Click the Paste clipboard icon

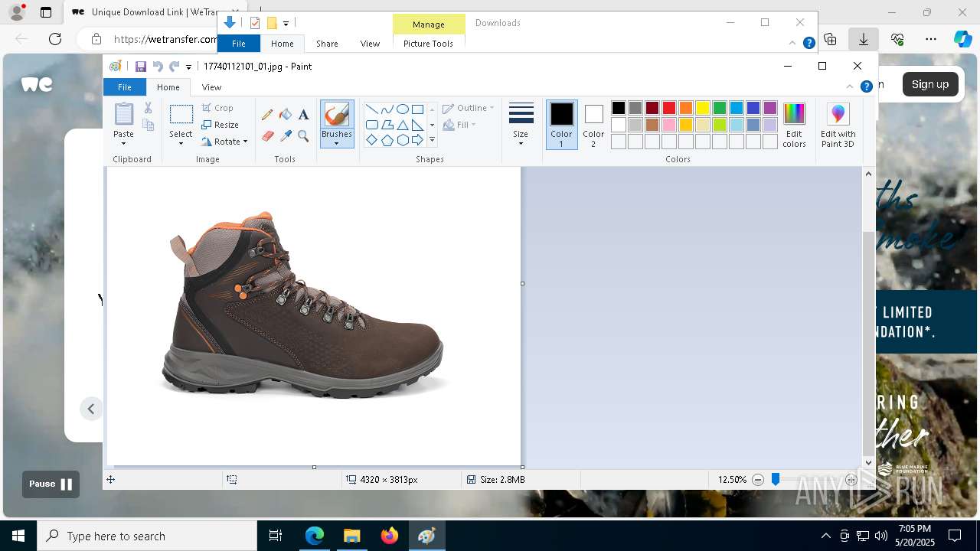(123, 114)
